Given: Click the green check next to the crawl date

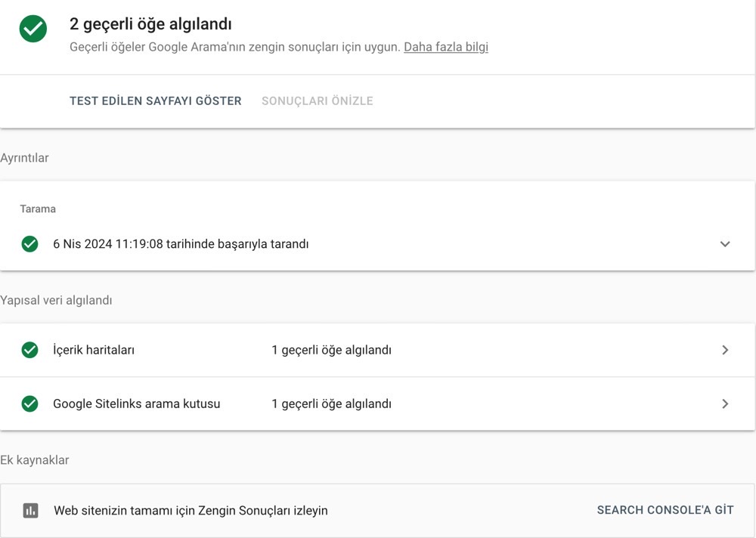Looking at the screenshot, I should pos(29,244).
